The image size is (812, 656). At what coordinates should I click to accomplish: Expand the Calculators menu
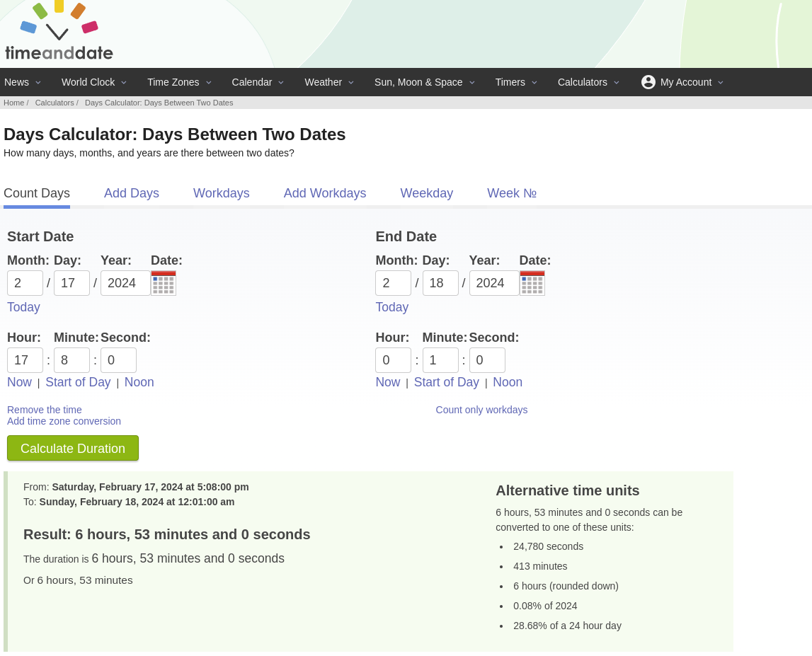(588, 82)
